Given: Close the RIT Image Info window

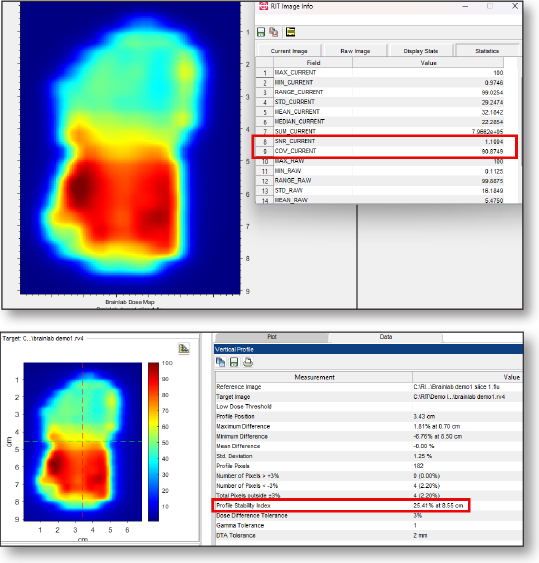Looking at the screenshot, I should click(515, 6).
